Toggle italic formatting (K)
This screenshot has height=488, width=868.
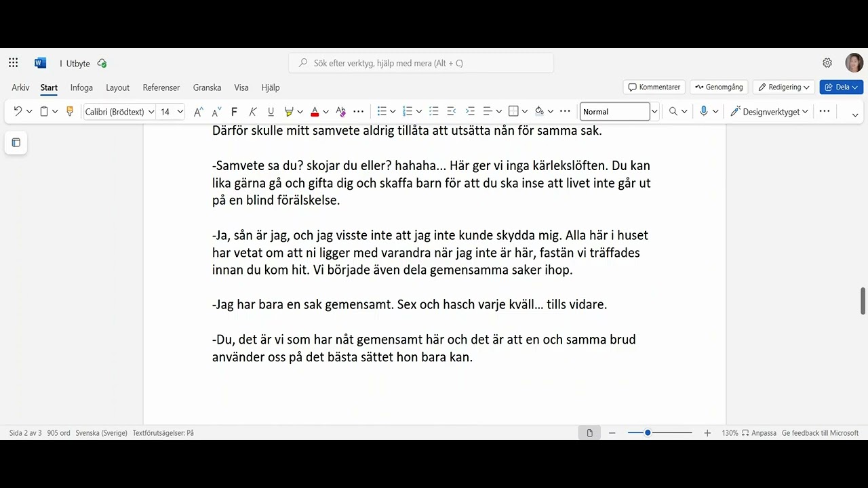point(253,112)
